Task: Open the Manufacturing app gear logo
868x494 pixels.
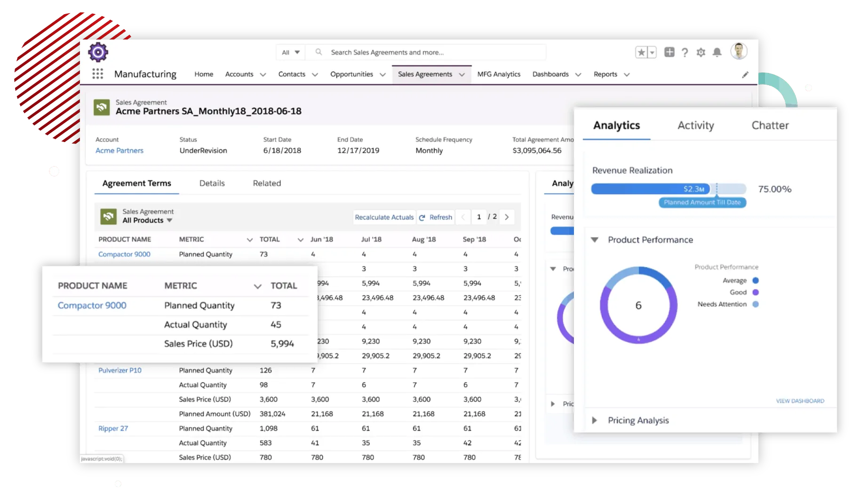Action: pyautogui.click(x=98, y=52)
